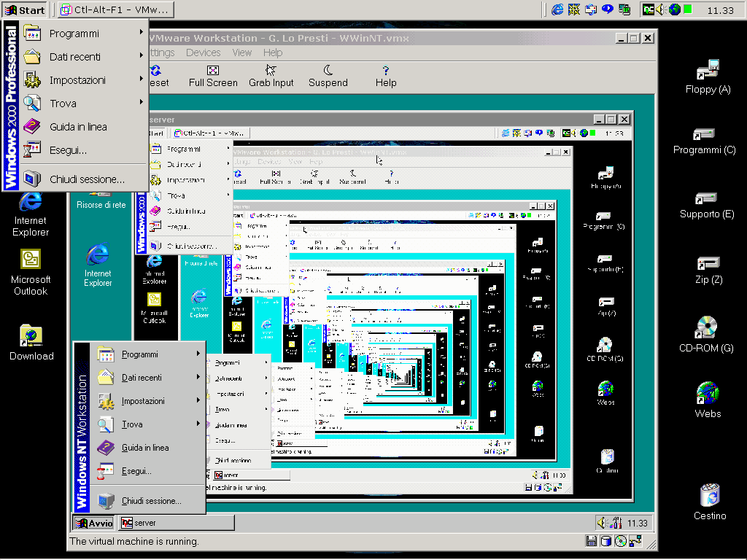This screenshot has width=747, height=560.
Task: Click CD-ROM icon in VMware status bar
Action: tap(620, 541)
